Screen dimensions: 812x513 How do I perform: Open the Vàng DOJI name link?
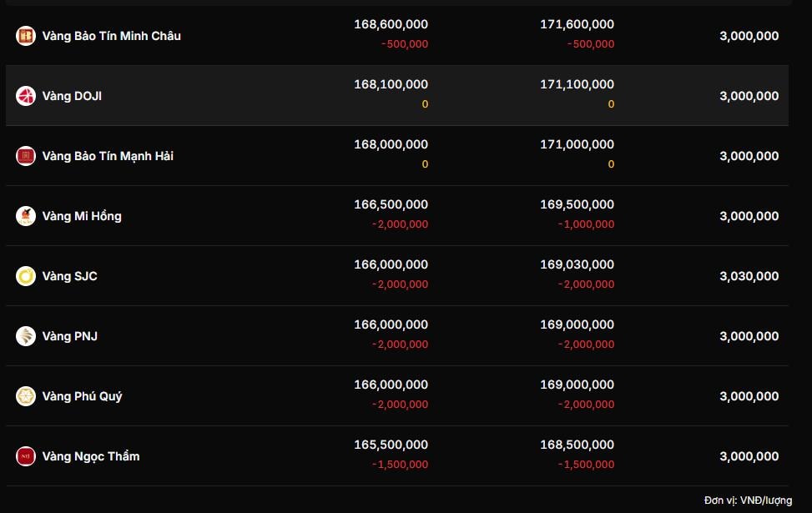72,96
